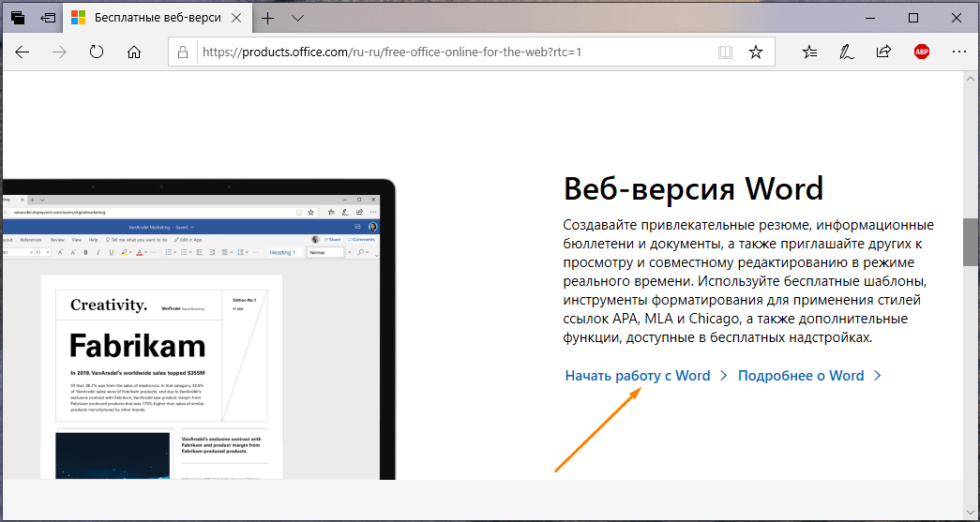Go back to the previous page

[23, 52]
